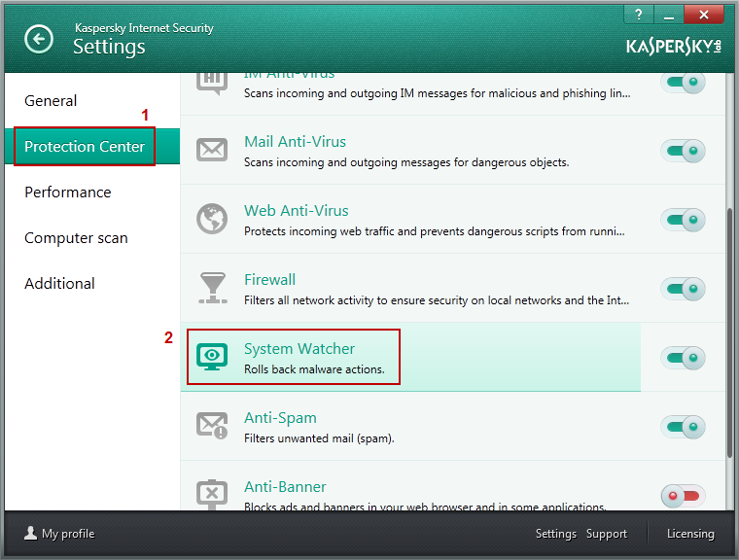The width and height of the screenshot is (739, 560).
Task: Close the Kaspersky Settings window
Action: [704, 15]
